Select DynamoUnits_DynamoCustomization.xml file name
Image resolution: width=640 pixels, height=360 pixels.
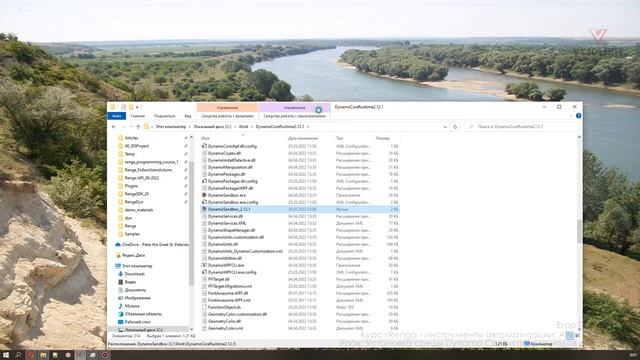245,251
